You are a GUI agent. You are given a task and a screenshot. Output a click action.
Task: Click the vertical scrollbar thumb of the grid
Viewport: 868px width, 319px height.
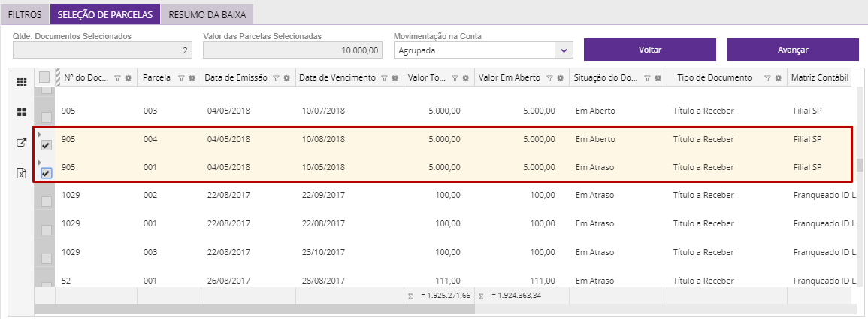click(861, 166)
